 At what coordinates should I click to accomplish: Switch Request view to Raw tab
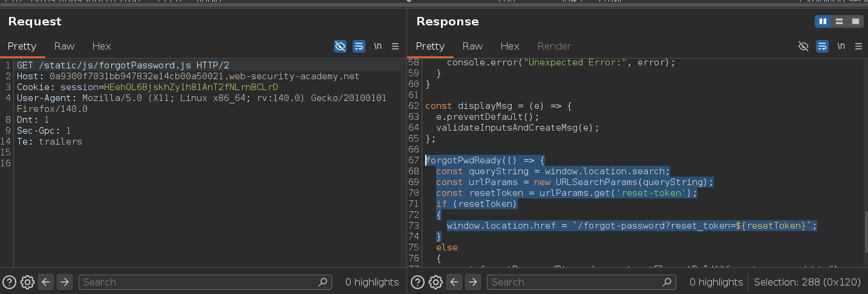coord(64,46)
